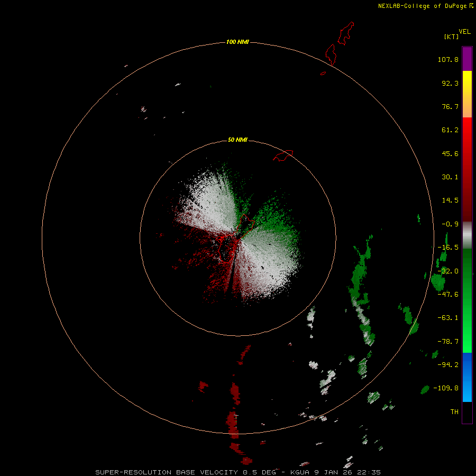Click the 14.5 legend value

[450, 200]
